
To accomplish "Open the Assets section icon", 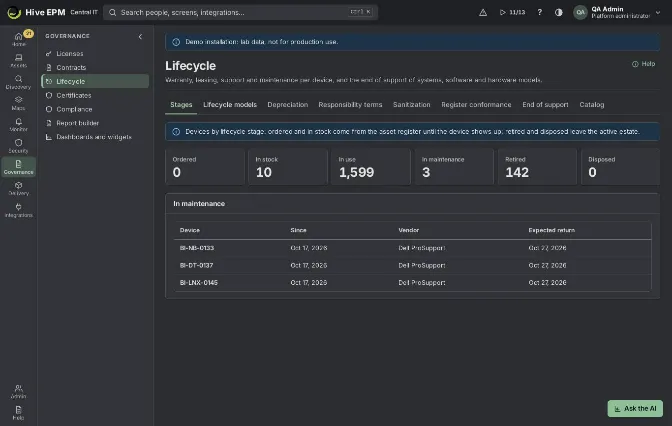I will (18, 60).
